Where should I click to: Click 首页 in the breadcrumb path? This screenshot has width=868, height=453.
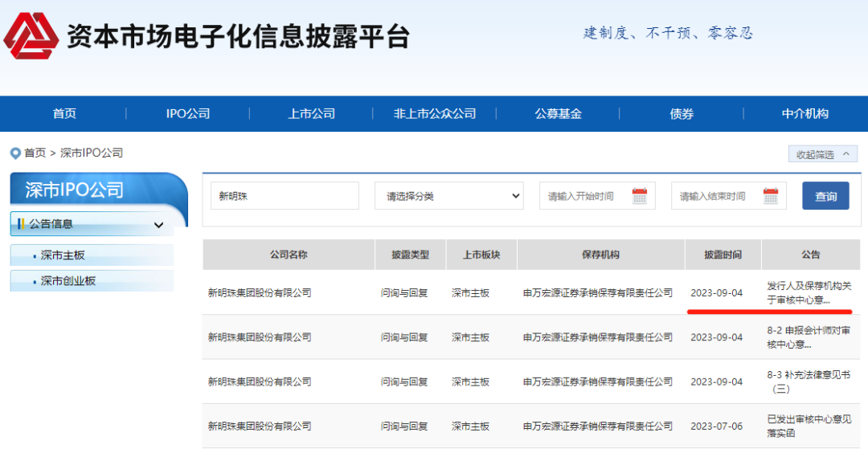click(35, 153)
